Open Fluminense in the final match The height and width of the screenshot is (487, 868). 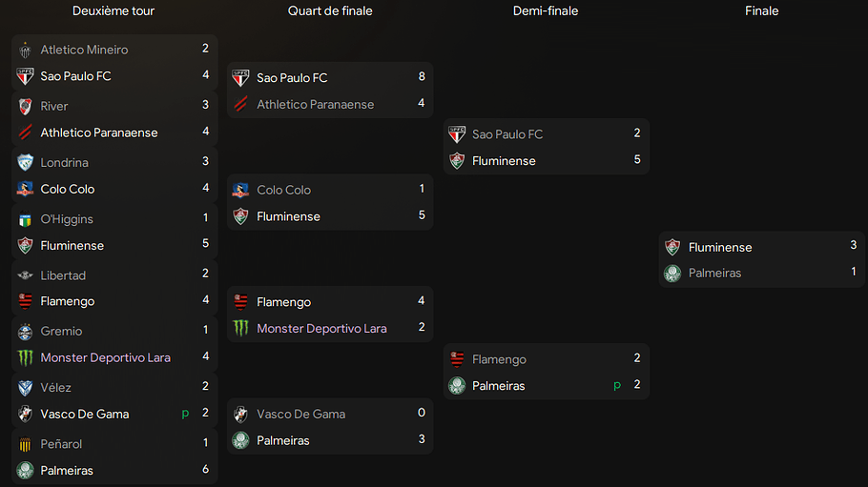coord(720,248)
